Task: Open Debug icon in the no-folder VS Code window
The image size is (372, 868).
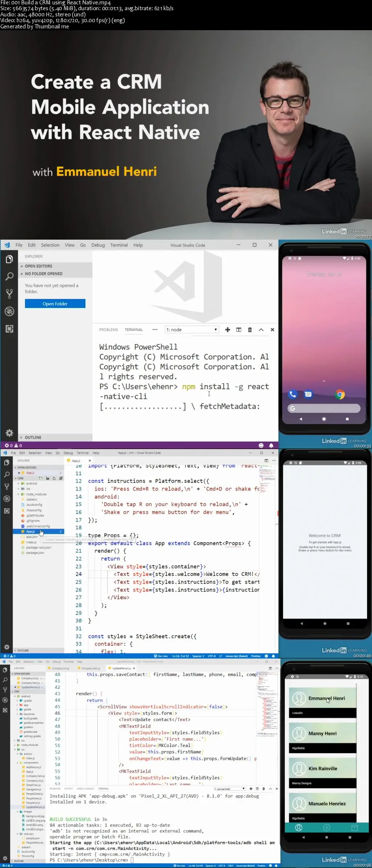Action: pyautogui.click(x=9, y=311)
